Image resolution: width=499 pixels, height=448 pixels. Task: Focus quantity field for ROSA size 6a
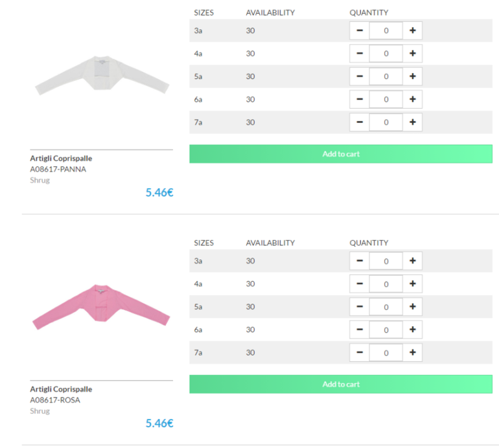click(386, 330)
